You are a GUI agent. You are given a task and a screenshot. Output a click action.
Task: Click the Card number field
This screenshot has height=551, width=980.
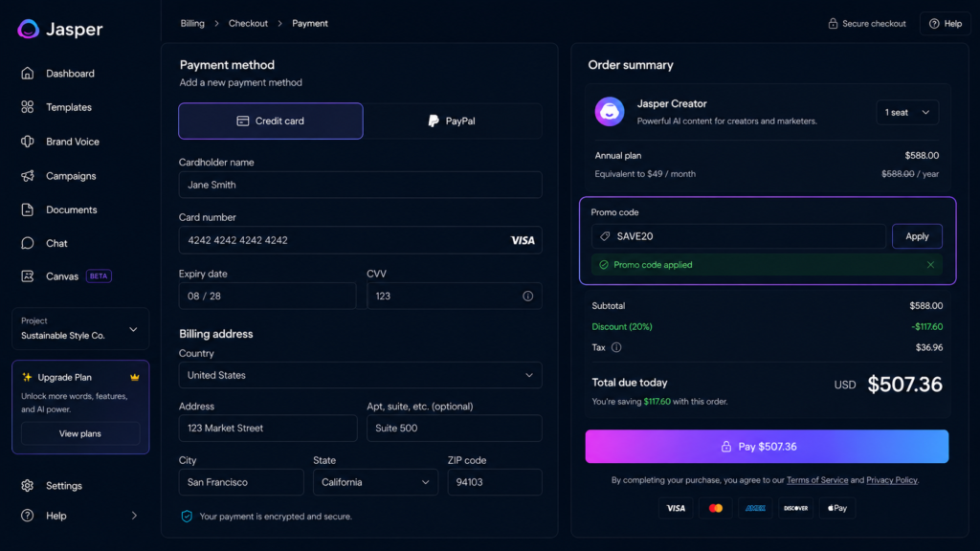[x=360, y=240]
